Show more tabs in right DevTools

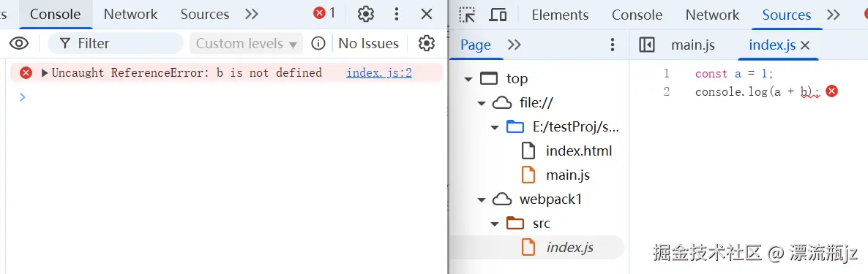tap(833, 15)
